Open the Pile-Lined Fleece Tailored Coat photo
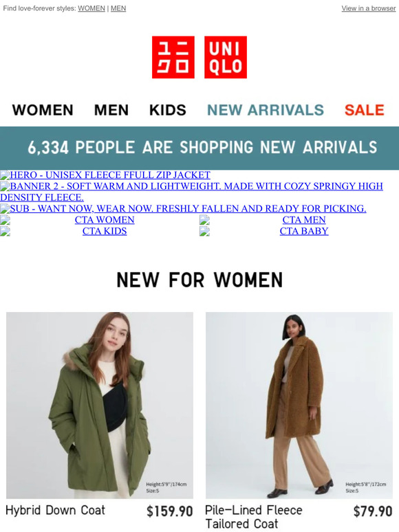The height and width of the screenshot is (532, 399). [x=299, y=405]
